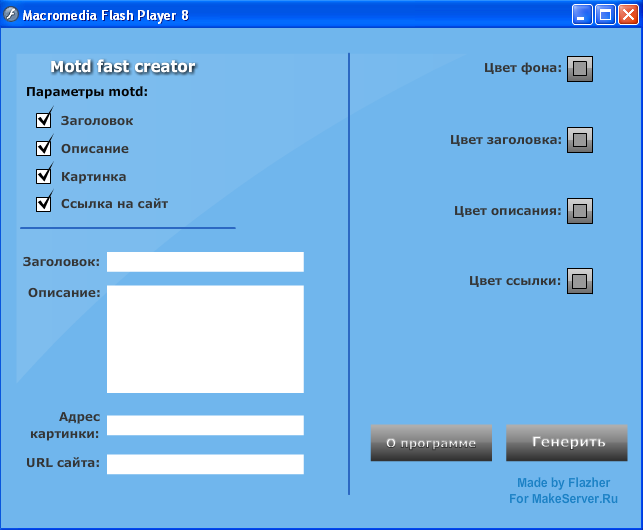
Task: Click the For MakeServer.Ru text
Action: [563, 498]
